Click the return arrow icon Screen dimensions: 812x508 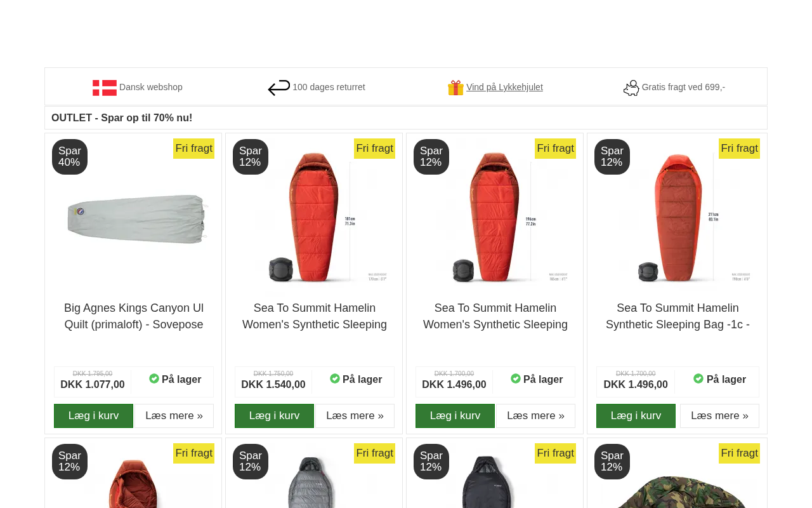(278, 88)
